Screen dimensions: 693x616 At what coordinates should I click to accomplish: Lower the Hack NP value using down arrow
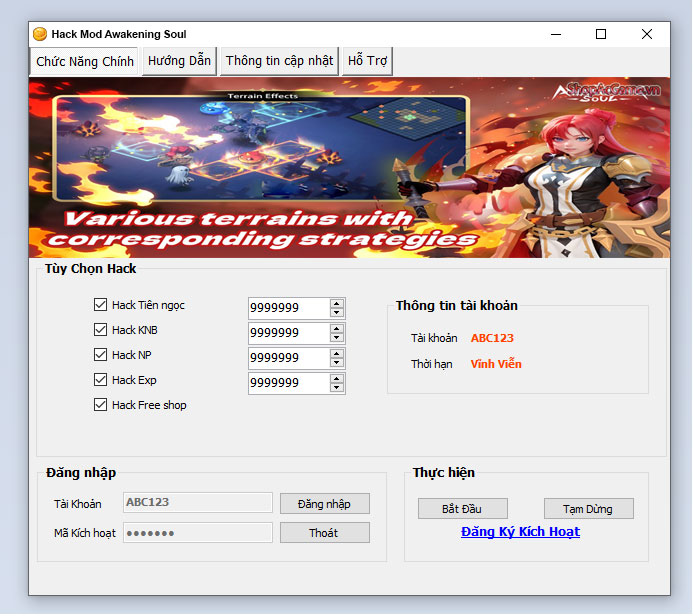click(x=337, y=363)
